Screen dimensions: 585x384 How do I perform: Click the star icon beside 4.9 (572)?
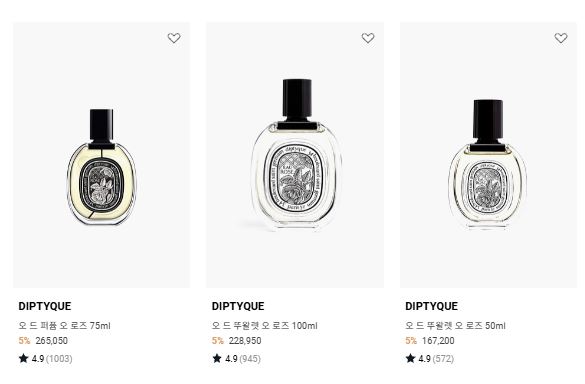click(410, 358)
